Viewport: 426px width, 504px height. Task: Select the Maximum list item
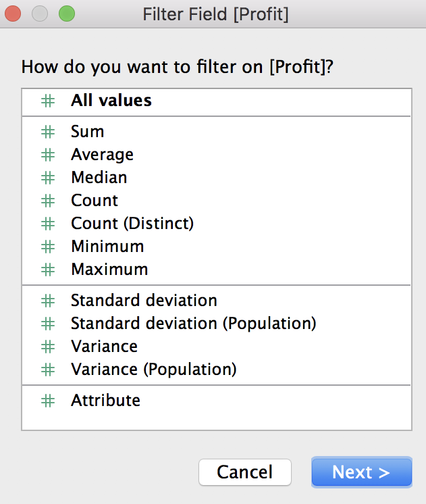pyautogui.click(x=217, y=270)
